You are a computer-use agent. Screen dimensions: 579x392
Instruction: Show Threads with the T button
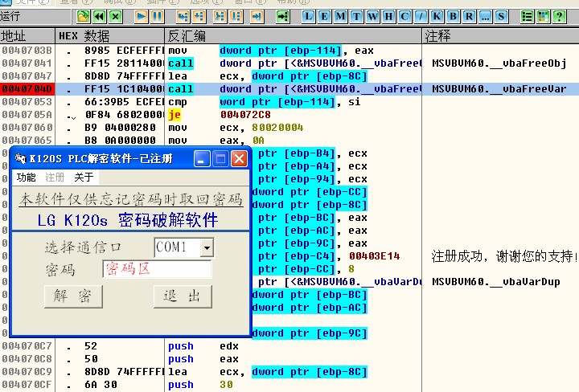tap(356, 17)
